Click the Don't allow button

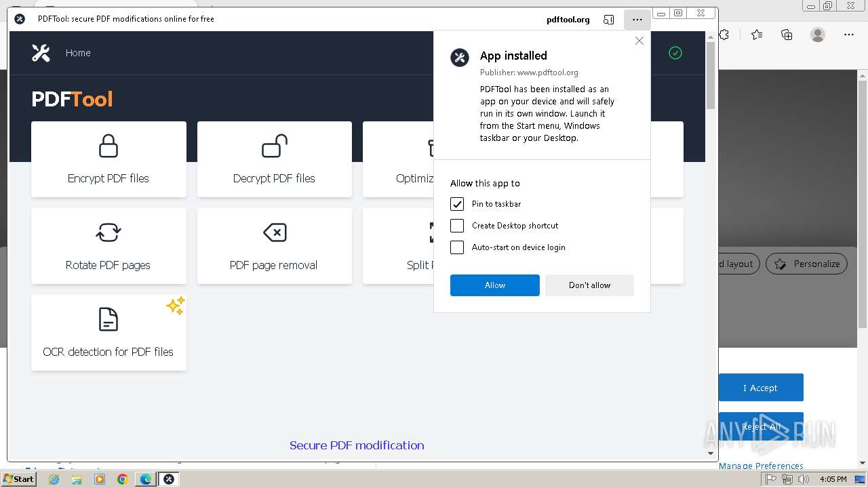pos(589,285)
